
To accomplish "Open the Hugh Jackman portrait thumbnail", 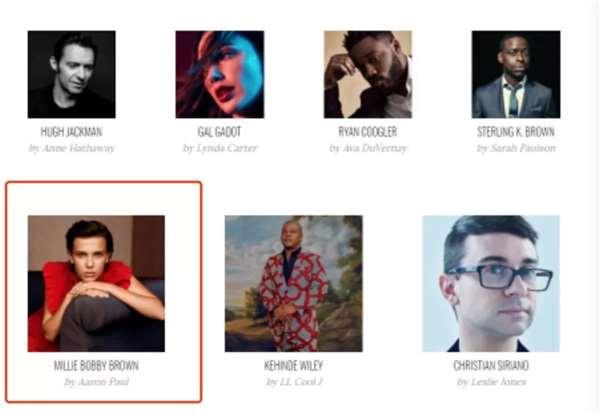I will coord(72,74).
